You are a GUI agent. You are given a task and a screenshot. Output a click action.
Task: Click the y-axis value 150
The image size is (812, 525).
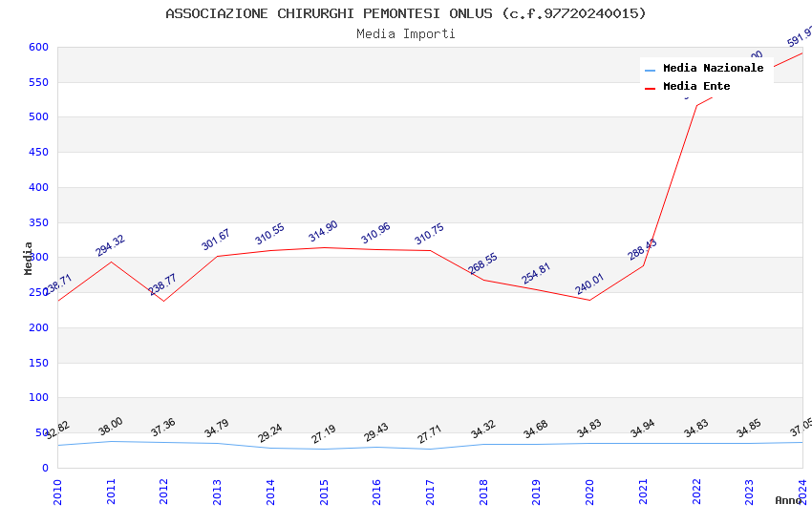pyautogui.click(x=38, y=363)
